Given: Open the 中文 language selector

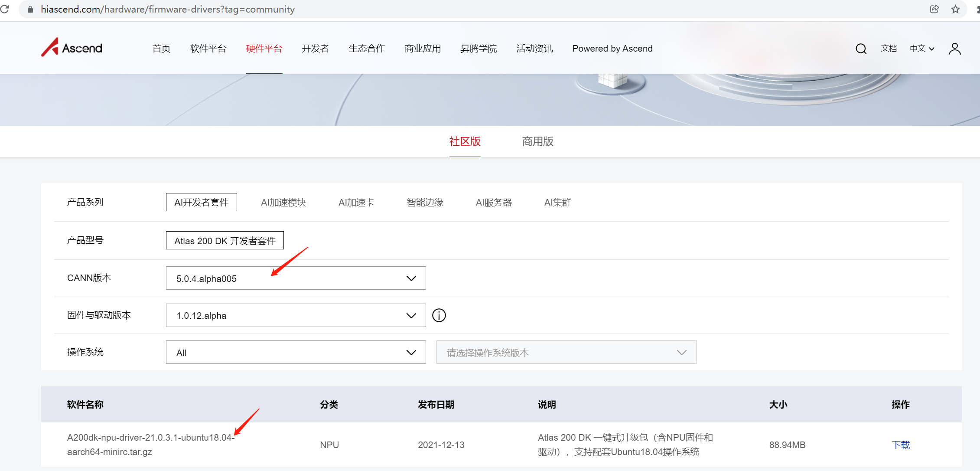Looking at the screenshot, I should 921,49.
